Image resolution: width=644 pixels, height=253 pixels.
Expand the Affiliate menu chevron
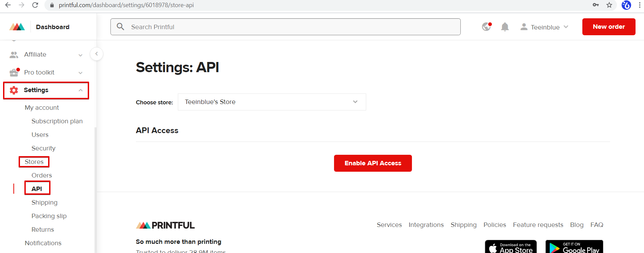click(81, 55)
